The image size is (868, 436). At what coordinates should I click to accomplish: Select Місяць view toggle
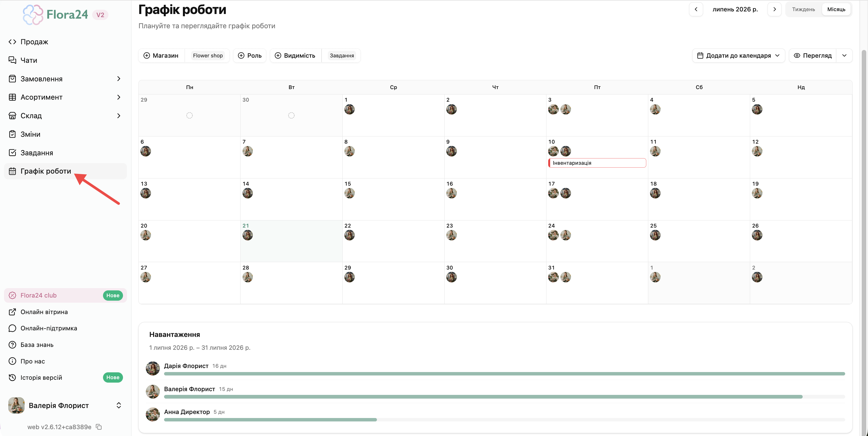836,9
